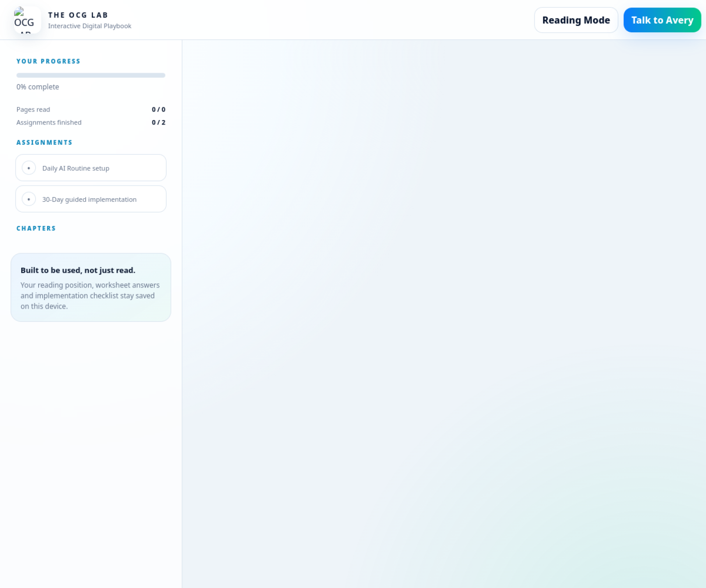Click the THE OCG LAB title
The image size is (706, 588).
tap(78, 15)
